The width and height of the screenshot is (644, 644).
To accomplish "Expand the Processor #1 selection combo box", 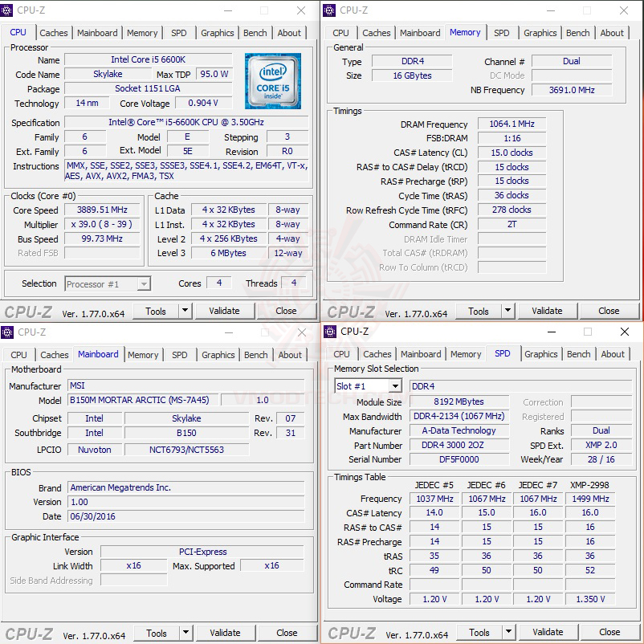I will [x=144, y=283].
